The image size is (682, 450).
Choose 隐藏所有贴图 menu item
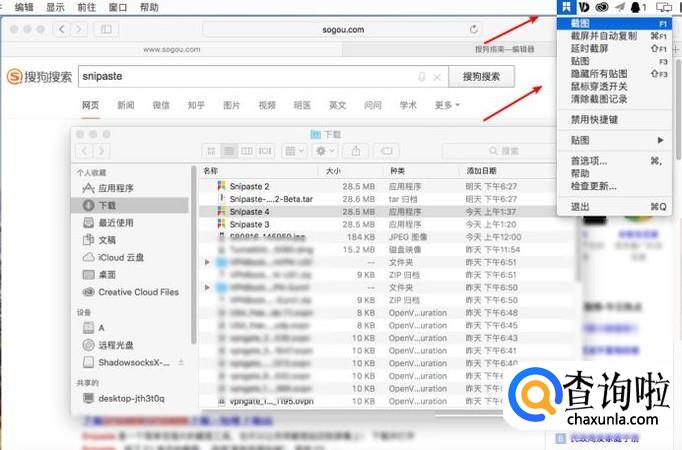tap(614, 74)
